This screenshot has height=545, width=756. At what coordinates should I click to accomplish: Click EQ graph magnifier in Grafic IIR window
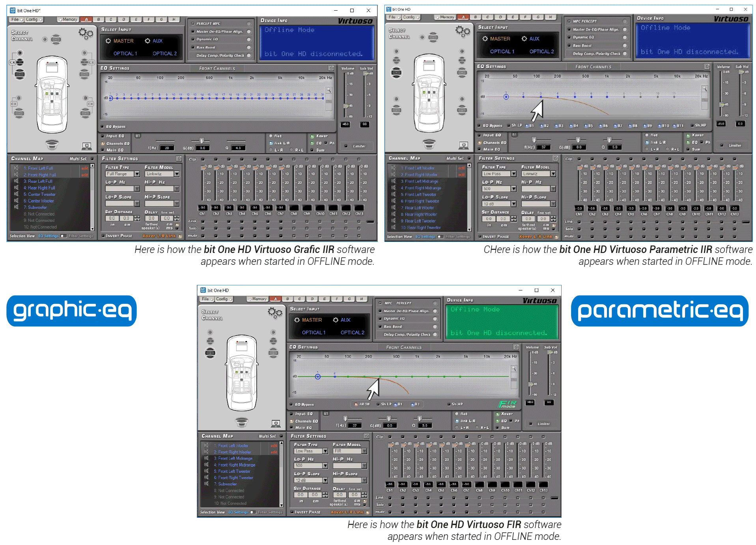[x=329, y=90]
